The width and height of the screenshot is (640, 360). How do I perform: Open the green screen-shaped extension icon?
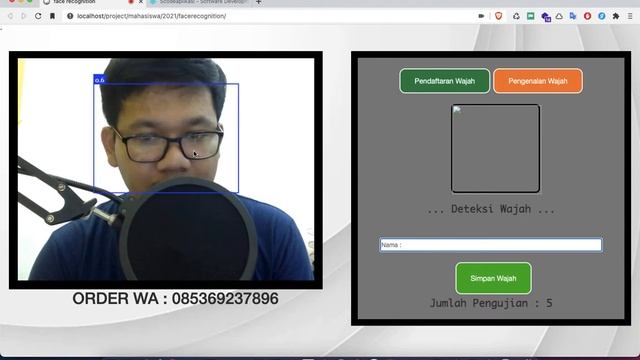pos(531,16)
